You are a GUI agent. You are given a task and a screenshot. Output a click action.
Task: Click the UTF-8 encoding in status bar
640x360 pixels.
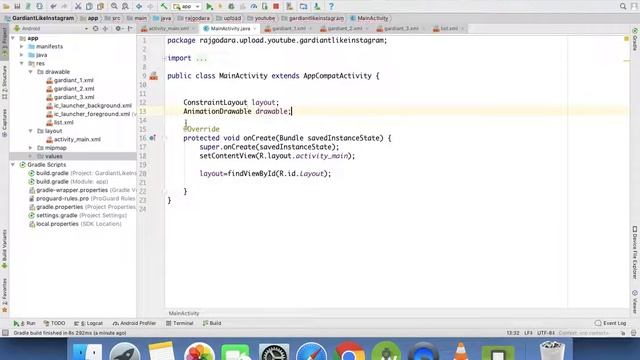click(x=546, y=333)
